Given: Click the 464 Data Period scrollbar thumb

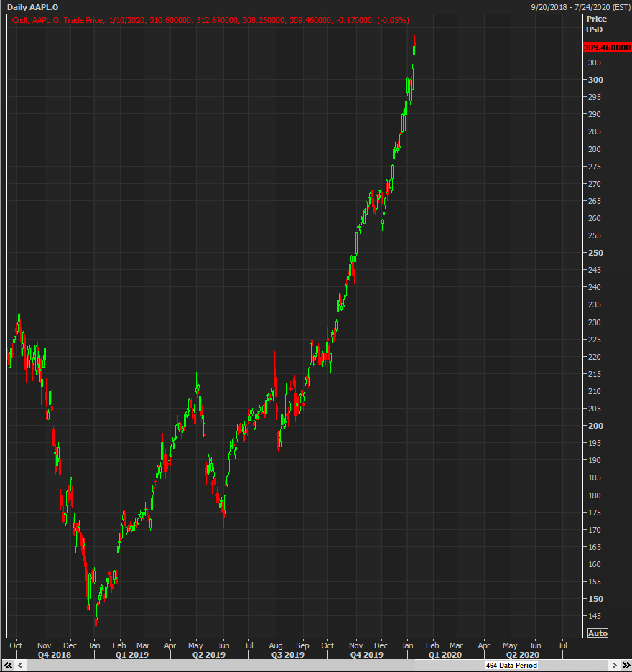Looking at the screenshot, I should click(x=511, y=665).
